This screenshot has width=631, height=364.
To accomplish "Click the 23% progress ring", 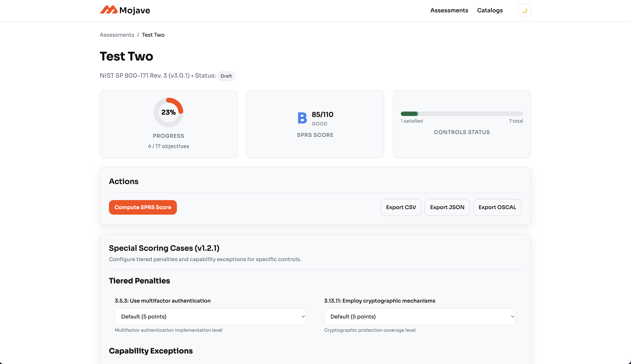I will coord(168,112).
